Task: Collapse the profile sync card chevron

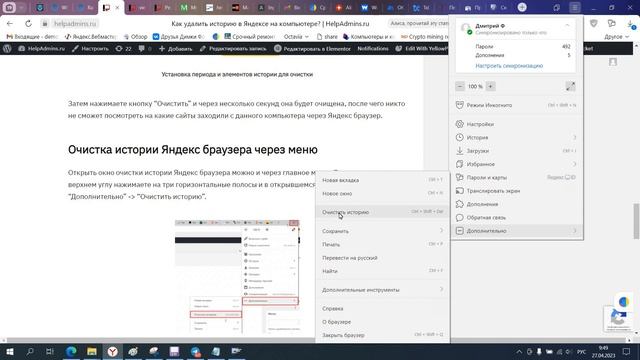Action: [567, 26]
